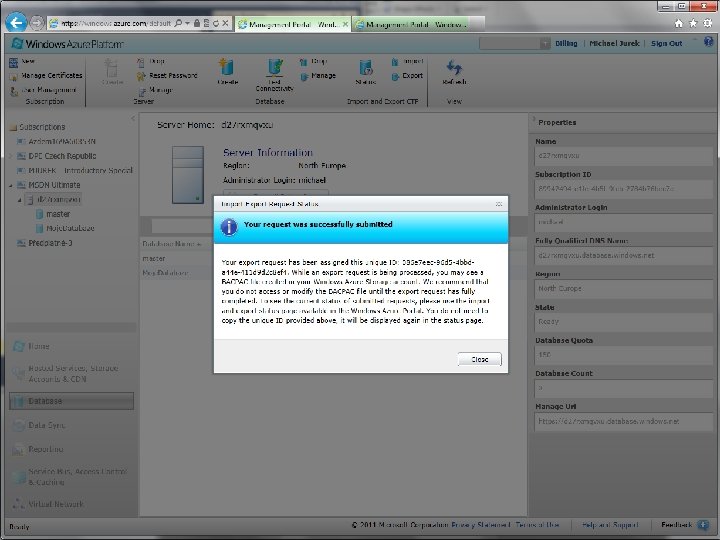Select the Predplatne-3 subscription

51,243
